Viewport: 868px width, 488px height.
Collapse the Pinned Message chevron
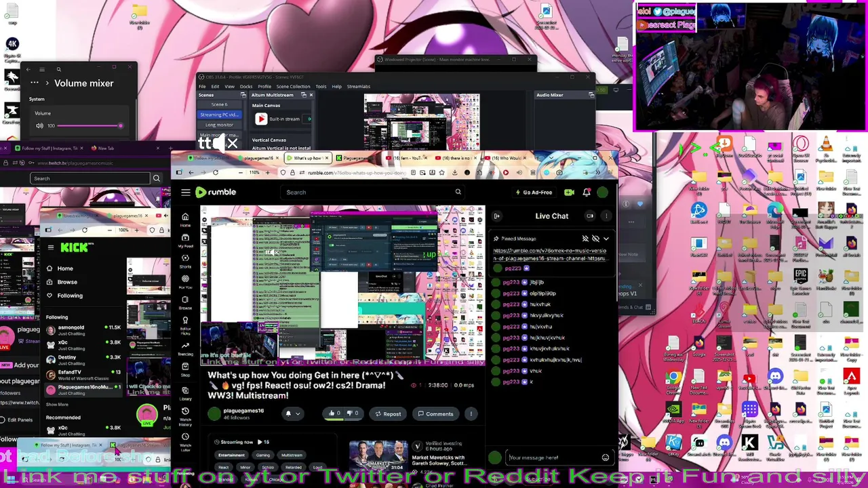pos(606,239)
